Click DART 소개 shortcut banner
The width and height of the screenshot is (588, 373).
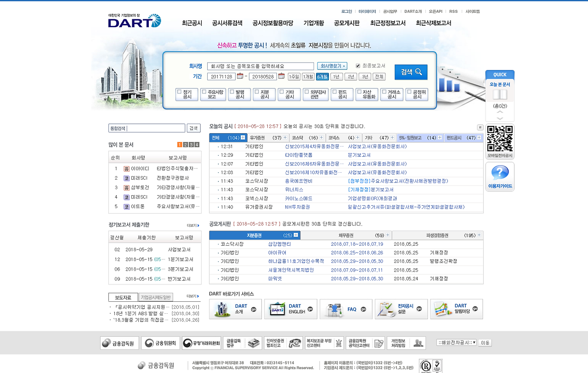pos(235,309)
